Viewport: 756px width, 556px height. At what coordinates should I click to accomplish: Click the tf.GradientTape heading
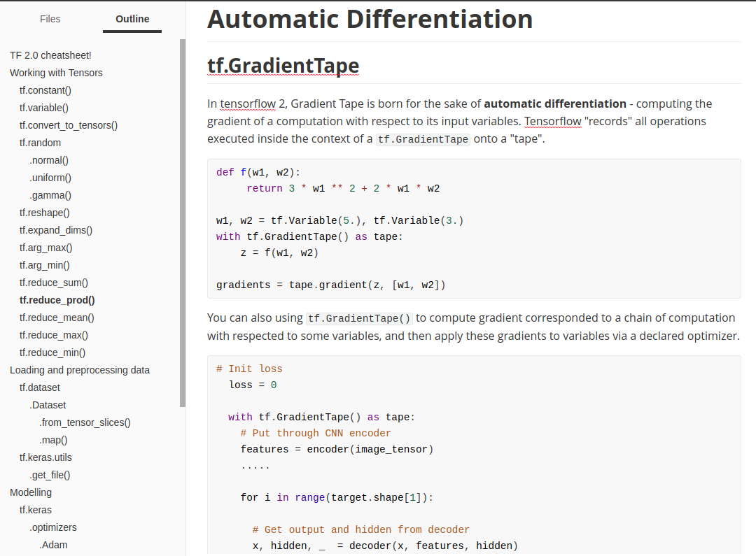(283, 66)
